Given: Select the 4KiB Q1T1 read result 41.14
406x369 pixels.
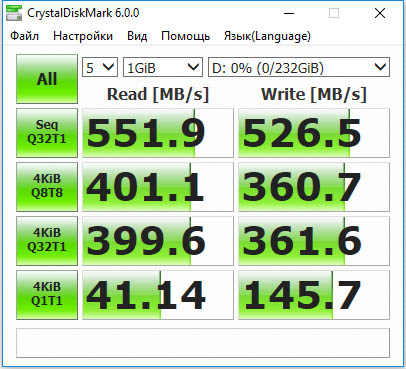Looking at the screenshot, I should click(158, 295).
